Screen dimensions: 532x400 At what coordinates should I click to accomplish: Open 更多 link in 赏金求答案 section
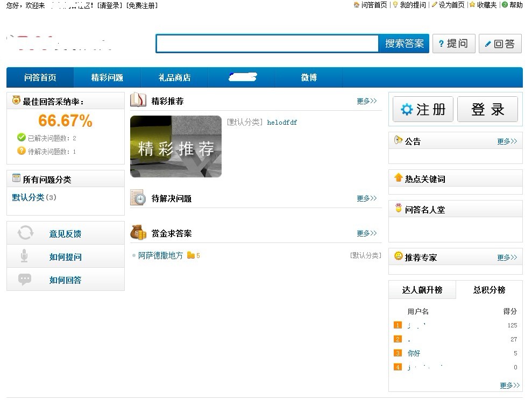tap(367, 233)
